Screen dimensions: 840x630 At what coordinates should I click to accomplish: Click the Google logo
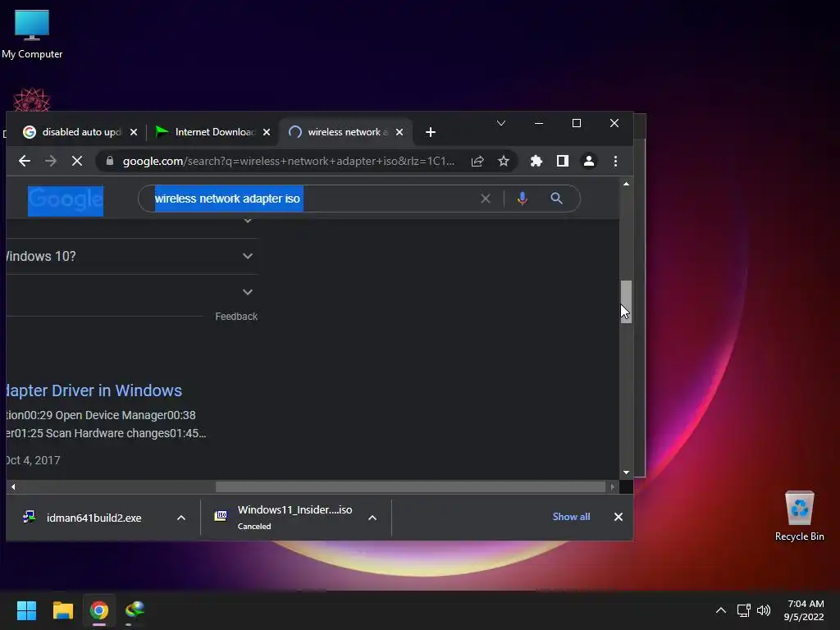(x=66, y=200)
